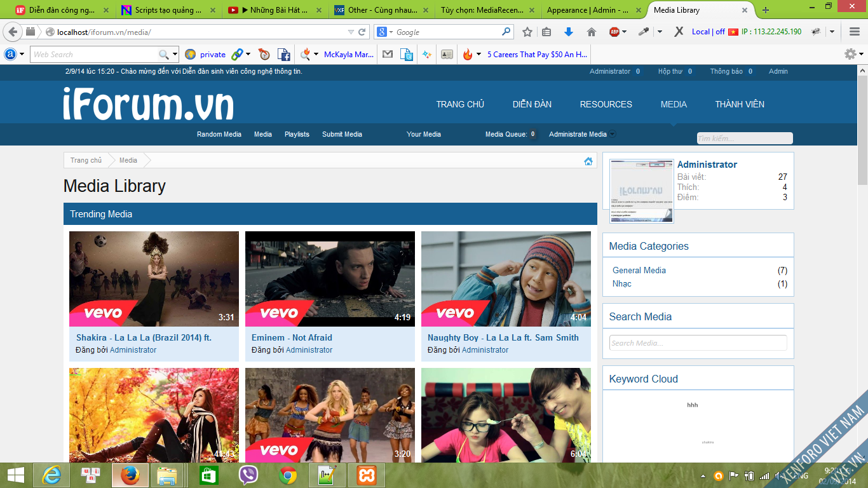Open TRANG CHỦ in the main navigation
The width and height of the screenshot is (868, 488).
460,104
